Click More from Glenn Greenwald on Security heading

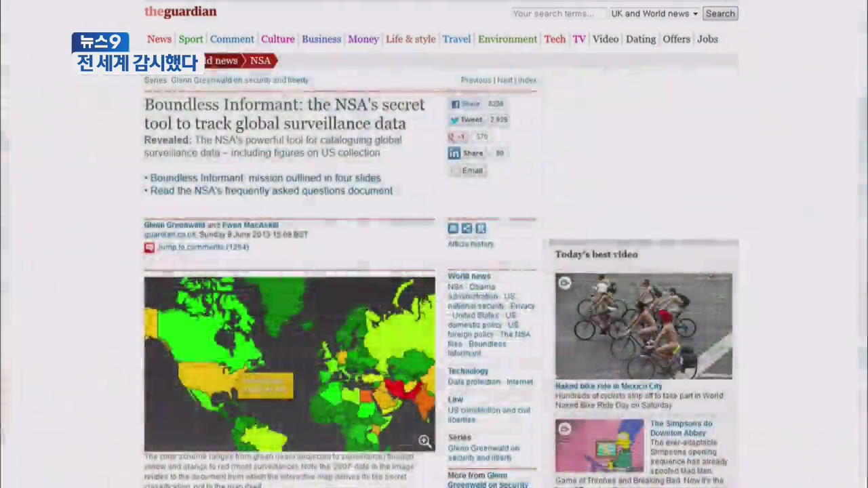(488, 480)
